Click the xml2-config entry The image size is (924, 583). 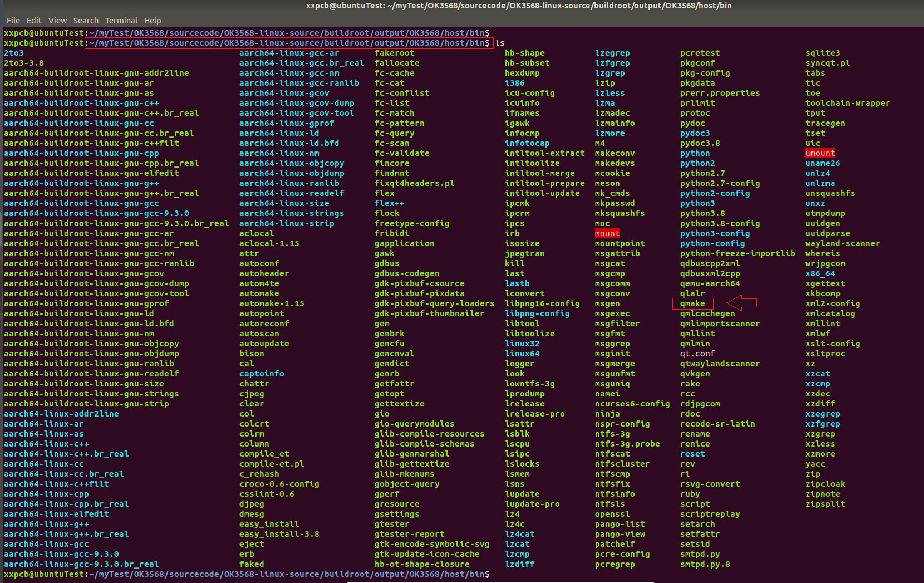(x=833, y=303)
